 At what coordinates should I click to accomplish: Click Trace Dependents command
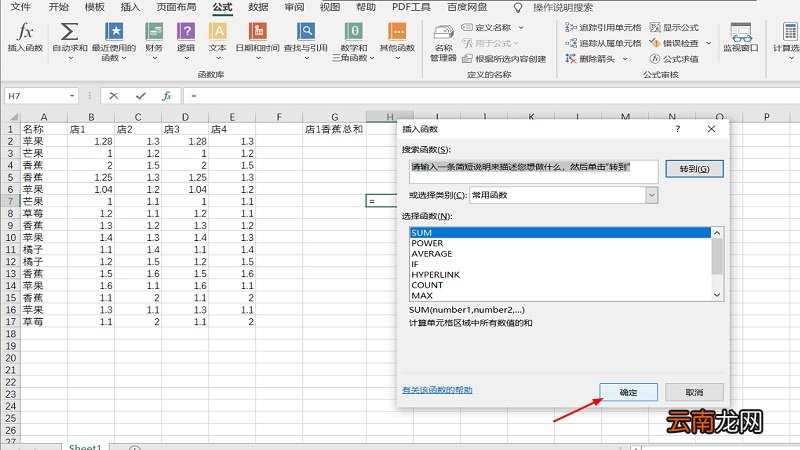(604, 43)
